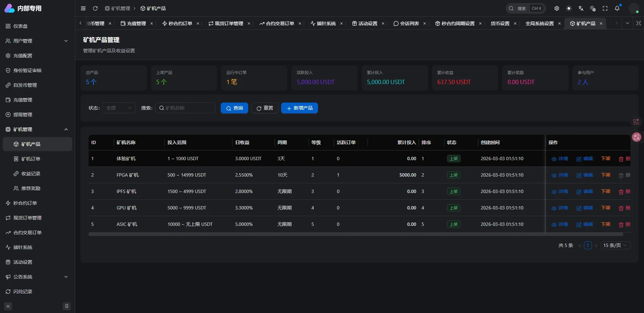Go to page 1 in pagination
The width and height of the screenshot is (644, 313).
(588, 245)
